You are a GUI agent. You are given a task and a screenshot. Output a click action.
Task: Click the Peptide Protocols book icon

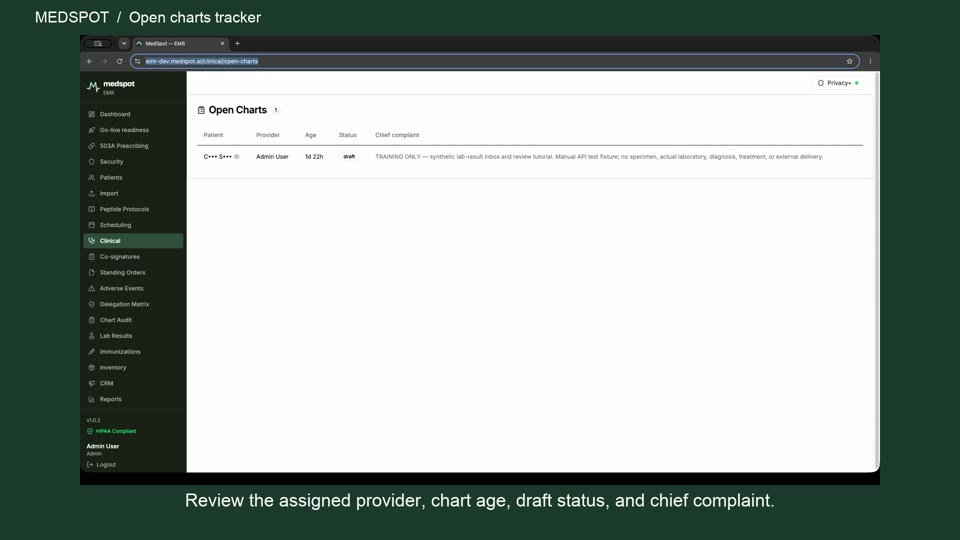coord(91,209)
